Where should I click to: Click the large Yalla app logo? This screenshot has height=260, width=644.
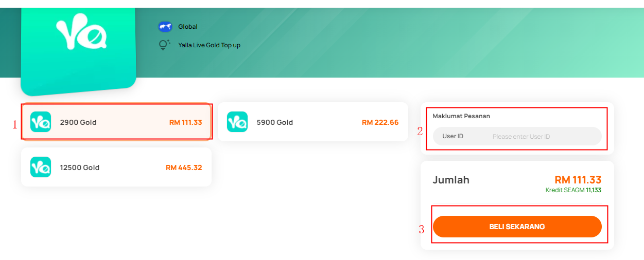point(78,49)
